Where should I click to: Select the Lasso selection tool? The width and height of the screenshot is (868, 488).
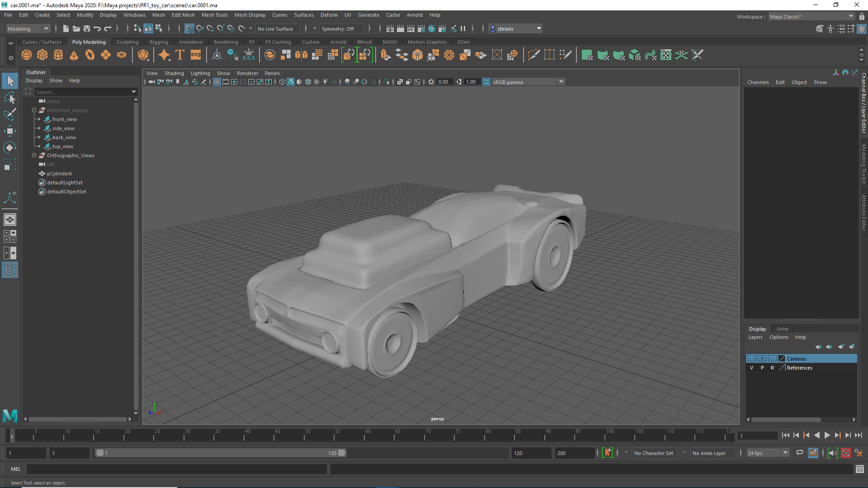(x=10, y=98)
